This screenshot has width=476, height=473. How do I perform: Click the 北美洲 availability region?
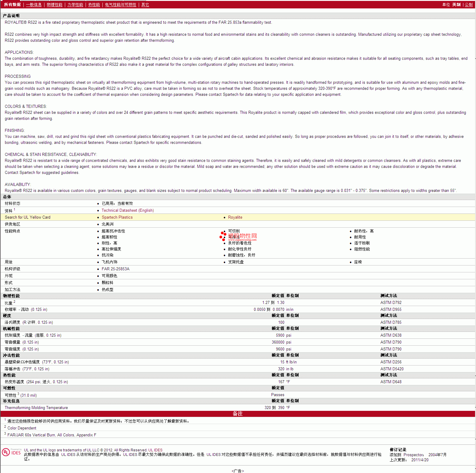(108, 224)
